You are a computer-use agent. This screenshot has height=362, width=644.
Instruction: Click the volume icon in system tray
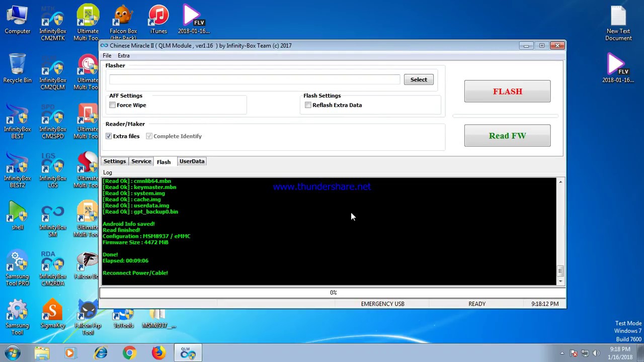tap(596, 353)
